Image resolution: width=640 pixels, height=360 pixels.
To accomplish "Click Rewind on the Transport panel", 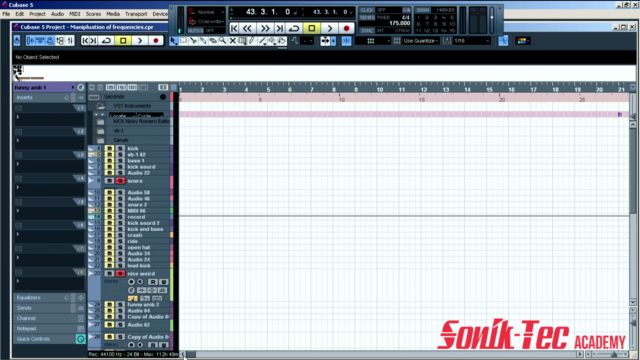I will pos(247,28).
